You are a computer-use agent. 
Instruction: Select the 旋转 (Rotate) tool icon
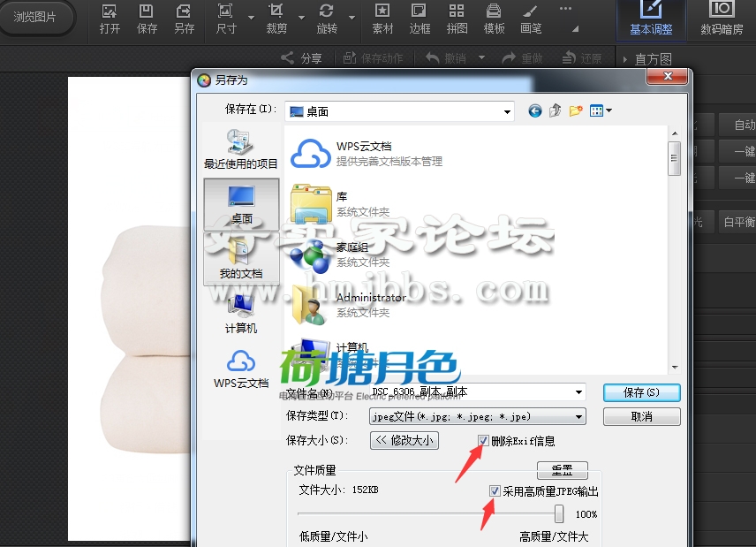click(327, 19)
